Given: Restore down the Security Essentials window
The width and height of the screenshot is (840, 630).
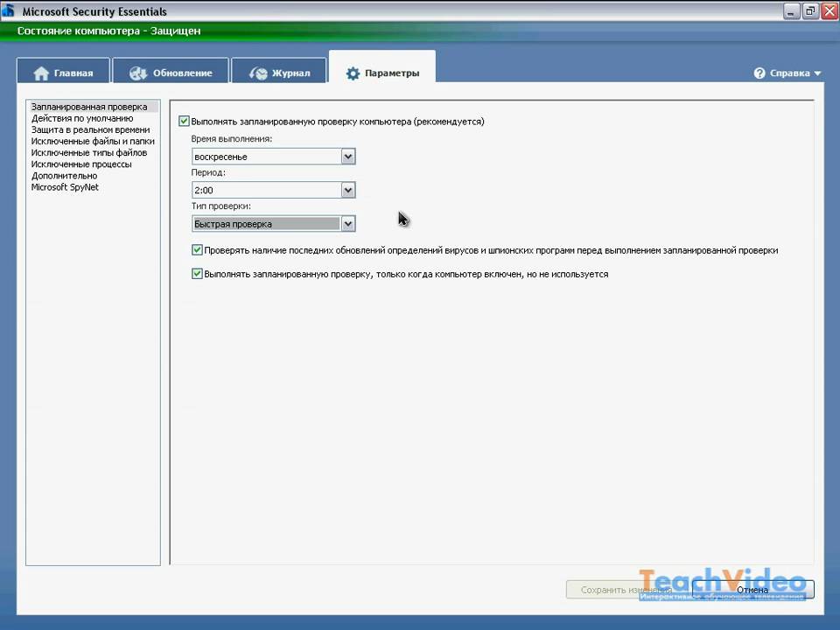Looking at the screenshot, I should coord(810,11).
